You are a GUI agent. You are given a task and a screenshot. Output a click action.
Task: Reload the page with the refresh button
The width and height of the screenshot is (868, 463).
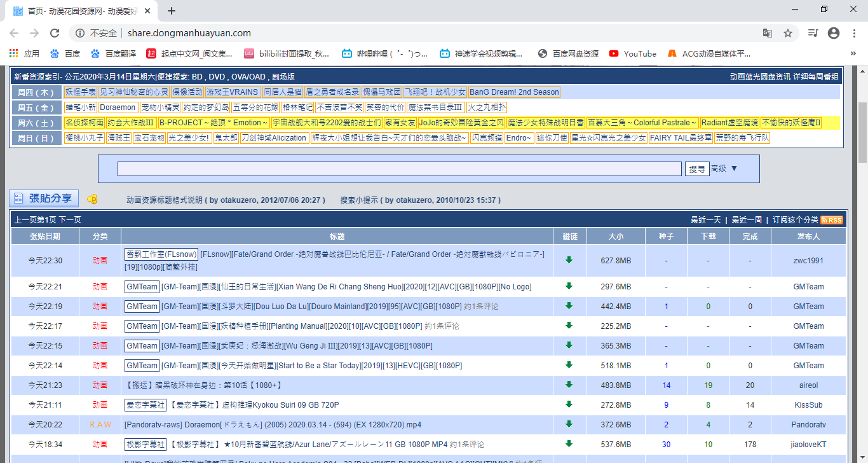coord(54,33)
